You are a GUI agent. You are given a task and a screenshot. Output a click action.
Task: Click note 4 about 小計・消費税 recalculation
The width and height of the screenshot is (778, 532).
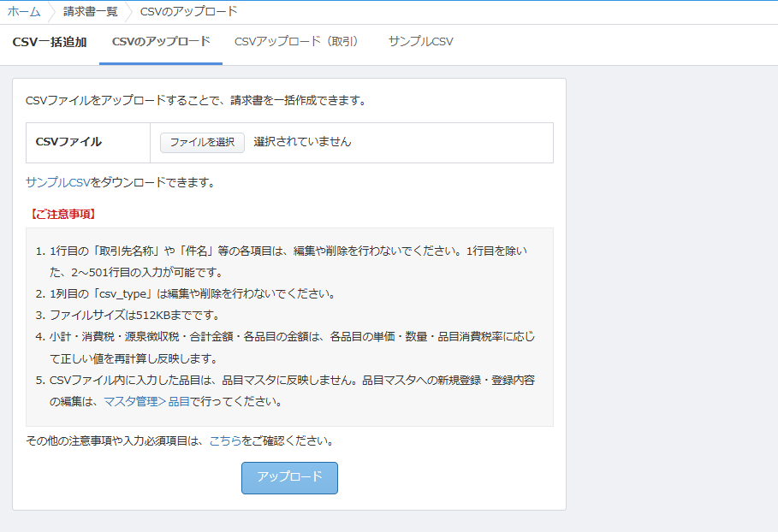click(x=291, y=336)
